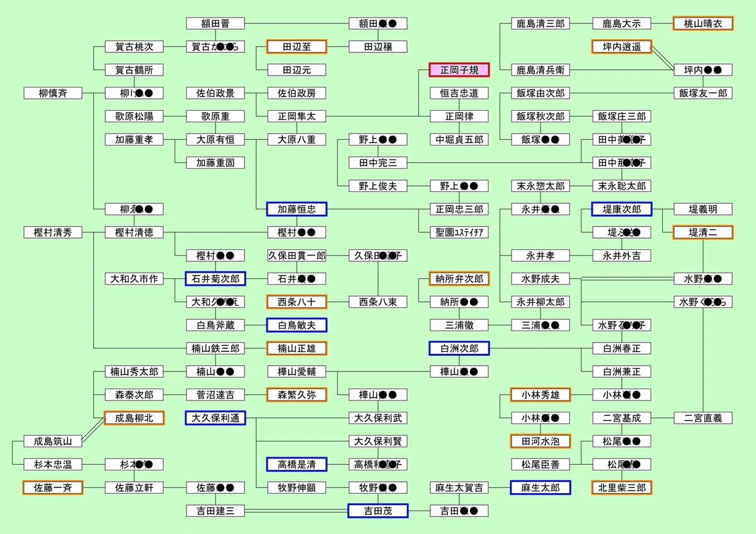Select the 鹿島清三郎 box
This screenshot has height=534, width=756.
click(x=541, y=23)
